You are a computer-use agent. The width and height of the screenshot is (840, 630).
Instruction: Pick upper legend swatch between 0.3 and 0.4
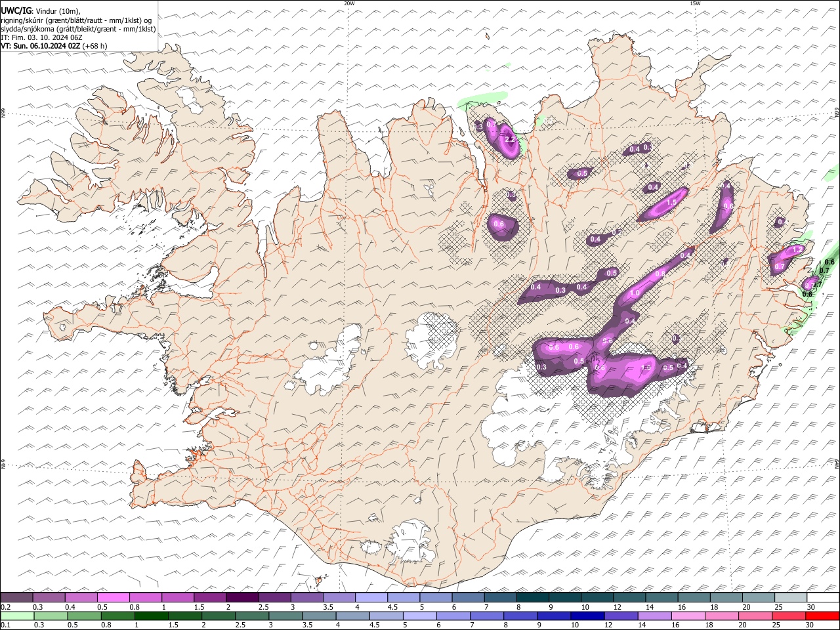point(49,597)
